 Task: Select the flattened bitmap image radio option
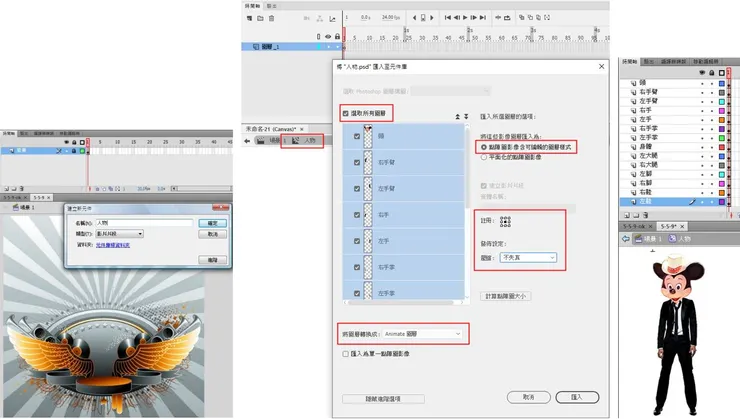pos(484,157)
